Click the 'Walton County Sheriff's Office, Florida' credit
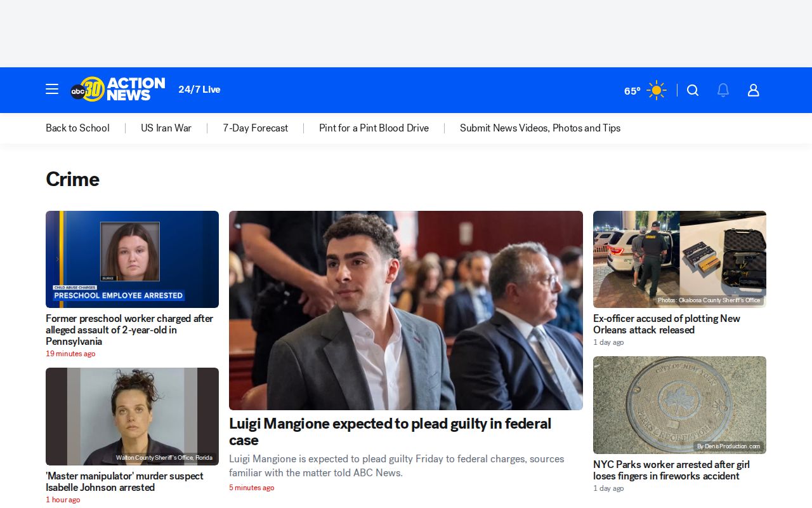Viewport: 812px width, 508px height. point(164,458)
